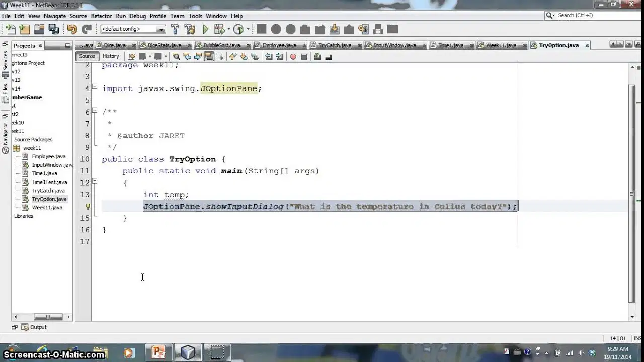Click the Save All toolbar icon
The image size is (644, 362).
point(53,29)
